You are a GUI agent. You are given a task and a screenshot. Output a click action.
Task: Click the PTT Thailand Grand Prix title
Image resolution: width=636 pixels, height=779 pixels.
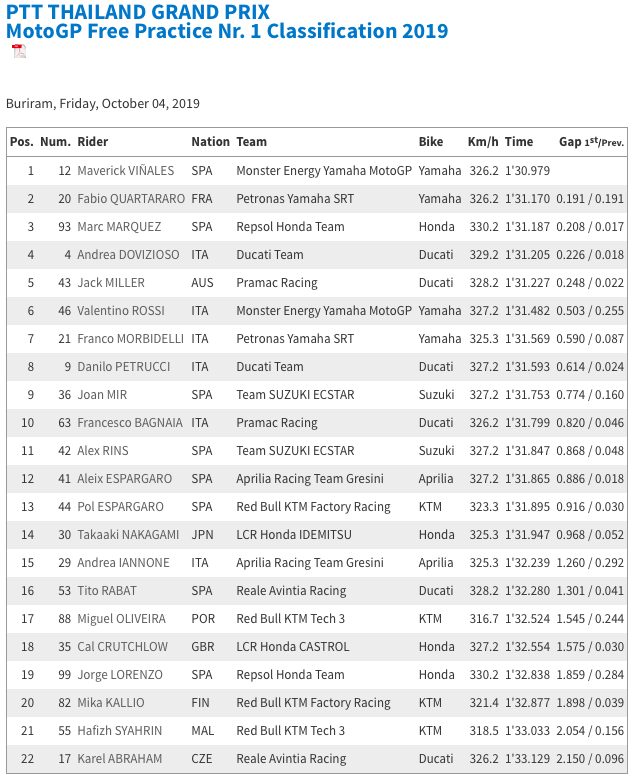138,11
